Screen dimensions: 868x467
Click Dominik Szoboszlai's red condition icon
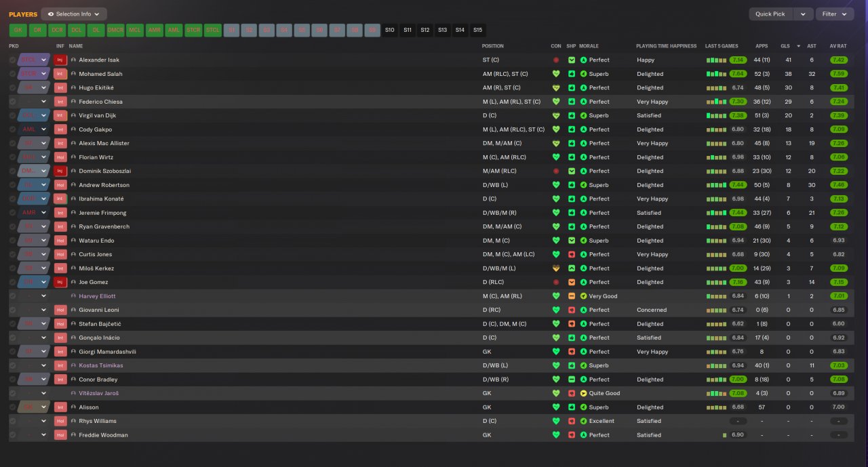click(x=556, y=171)
